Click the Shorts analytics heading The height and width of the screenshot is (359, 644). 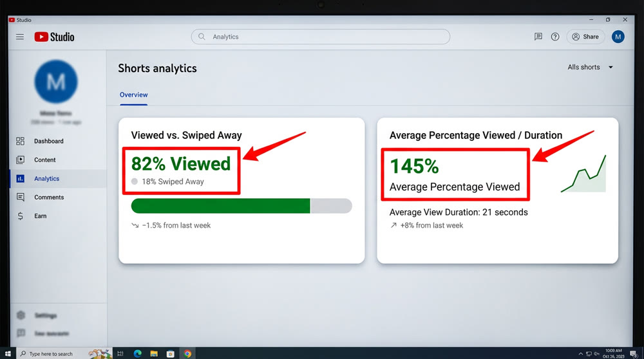[x=157, y=68]
